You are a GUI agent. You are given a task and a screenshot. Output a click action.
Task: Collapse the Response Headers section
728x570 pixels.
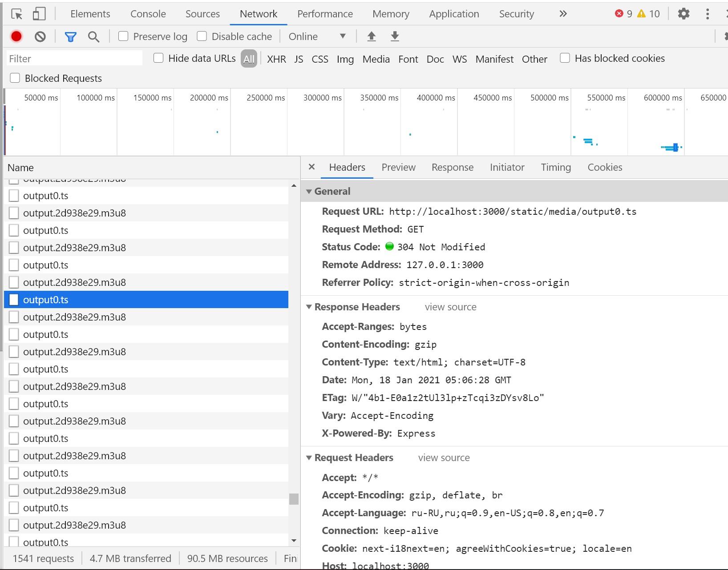(x=309, y=307)
